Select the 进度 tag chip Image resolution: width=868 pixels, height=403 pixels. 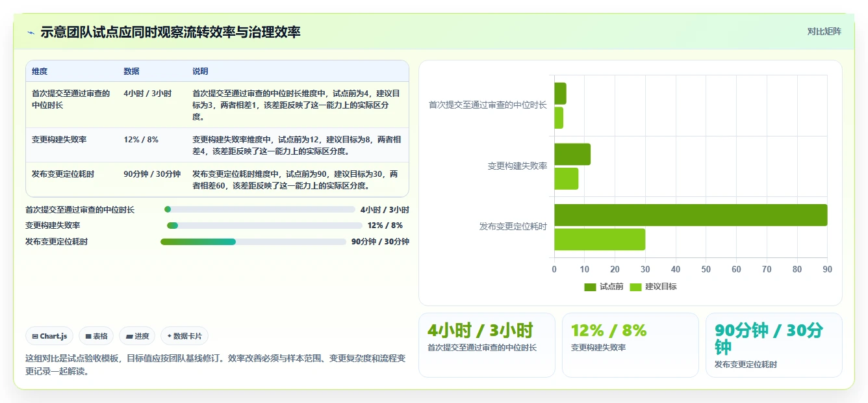(137, 336)
